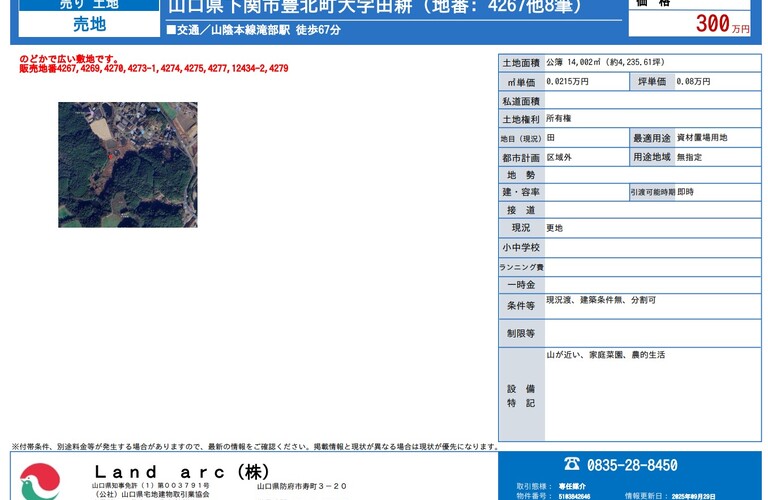Click the 私道面積 row label
The image size is (768, 500).
coord(521,101)
